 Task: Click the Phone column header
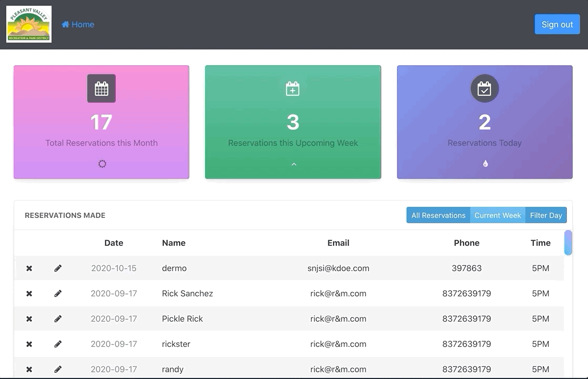(467, 243)
